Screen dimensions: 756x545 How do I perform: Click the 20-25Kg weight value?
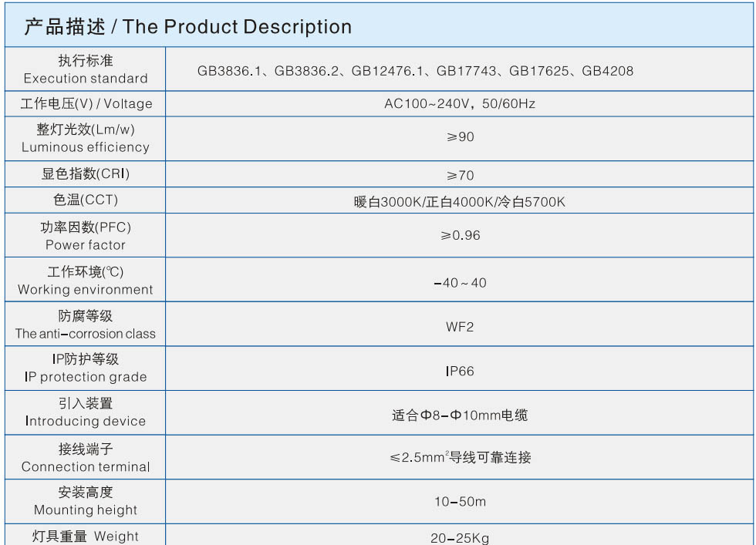point(460,537)
